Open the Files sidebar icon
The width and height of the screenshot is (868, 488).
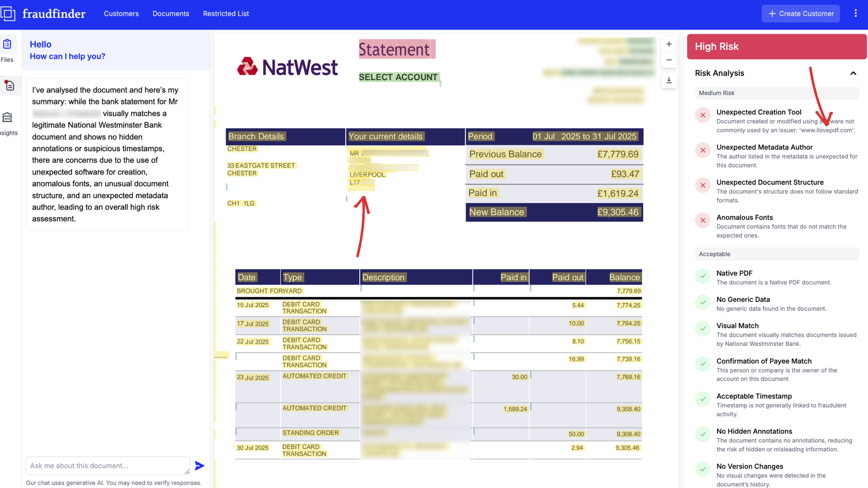tap(7, 44)
